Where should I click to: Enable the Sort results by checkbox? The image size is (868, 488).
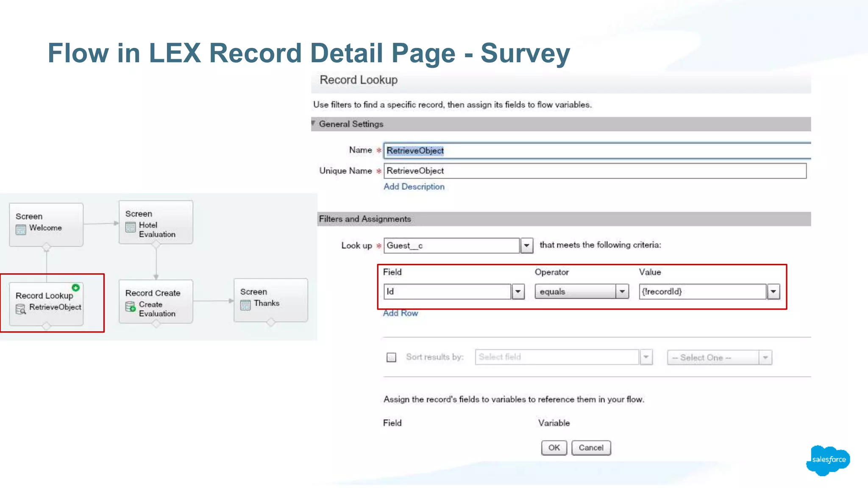coord(391,358)
